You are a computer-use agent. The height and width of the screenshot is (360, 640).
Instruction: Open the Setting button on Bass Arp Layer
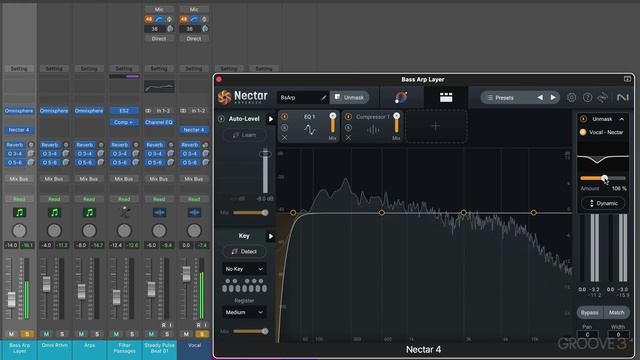19,69
